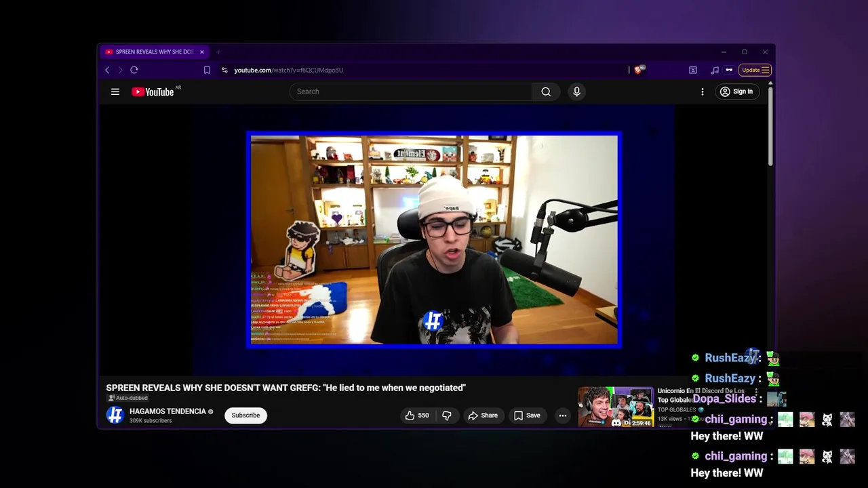Go forward with the browser forward arrow
Viewport: 868px width, 488px height.
[121, 70]
